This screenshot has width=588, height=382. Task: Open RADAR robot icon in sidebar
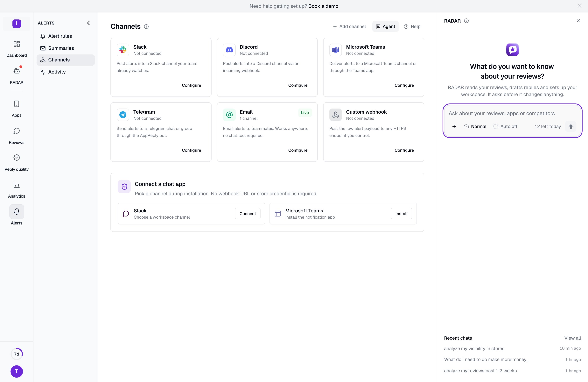point(17,71)
